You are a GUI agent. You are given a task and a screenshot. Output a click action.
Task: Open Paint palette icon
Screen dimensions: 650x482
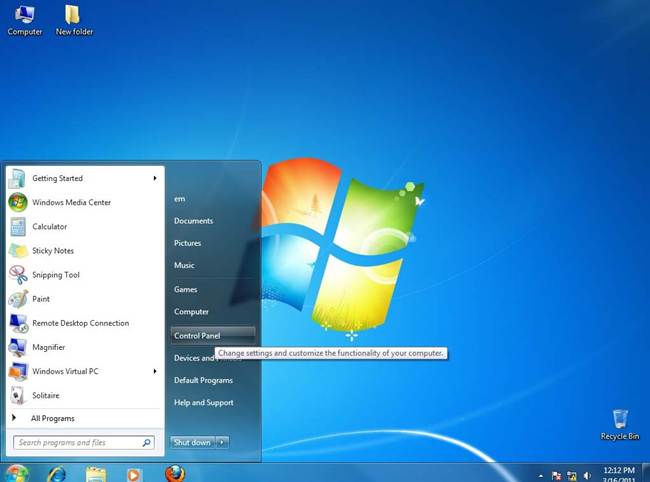point(18,299)
